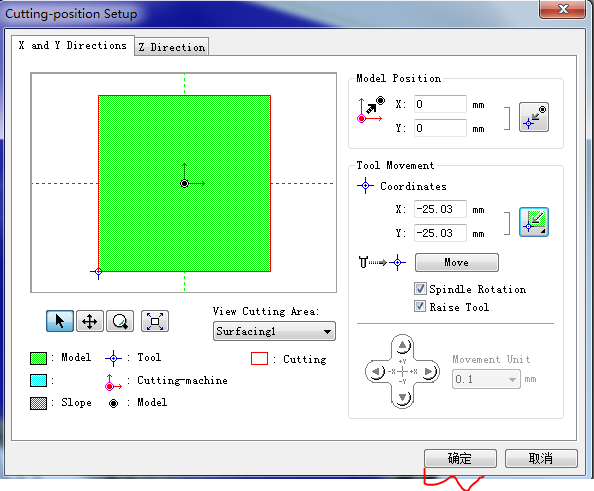
Task: Click the up arrow on movement pad
Action: pyautogui.click(x=402, y=345)
